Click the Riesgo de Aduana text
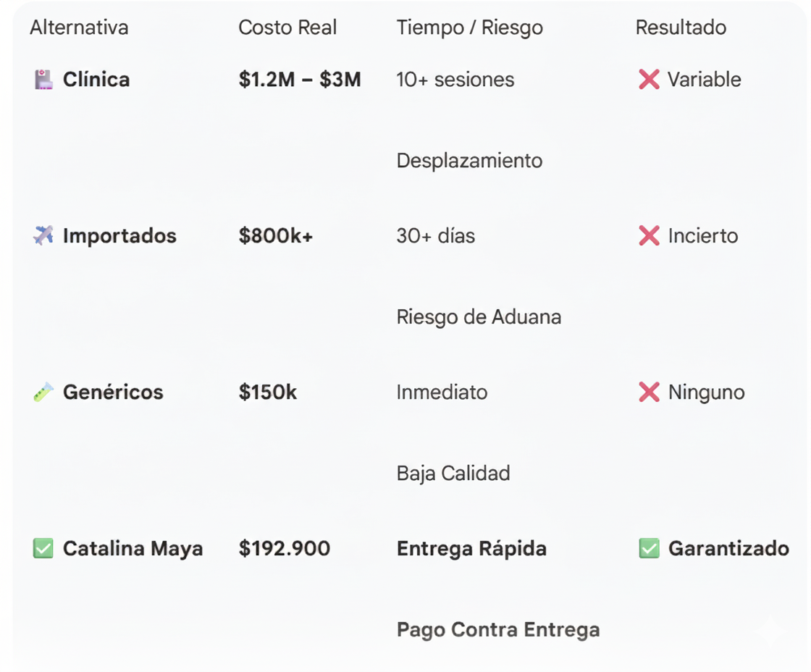The width and height of the screenshot is (811, 672). [479, 317]
